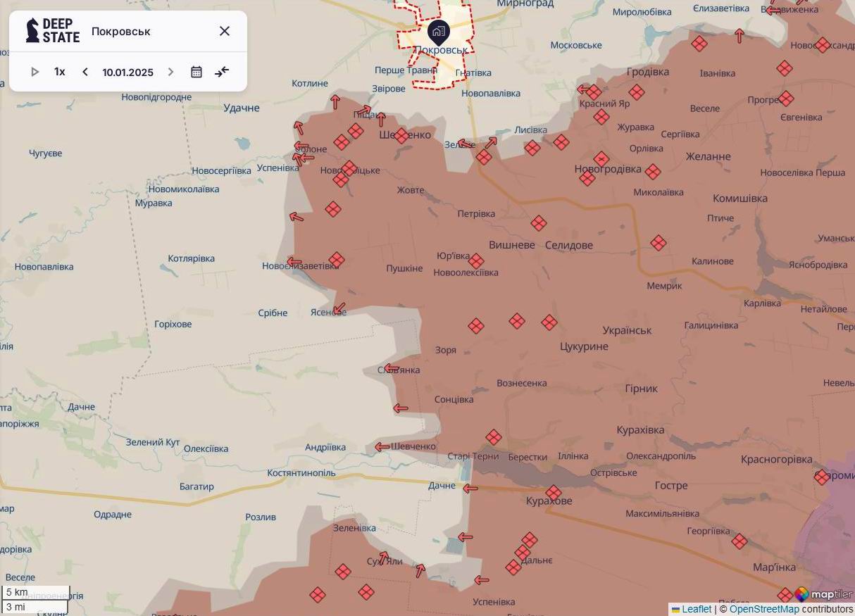Close the Покровськ panel
Image resolution: width=855 pixels, height=616 pixels.
(x=225, y=31)
